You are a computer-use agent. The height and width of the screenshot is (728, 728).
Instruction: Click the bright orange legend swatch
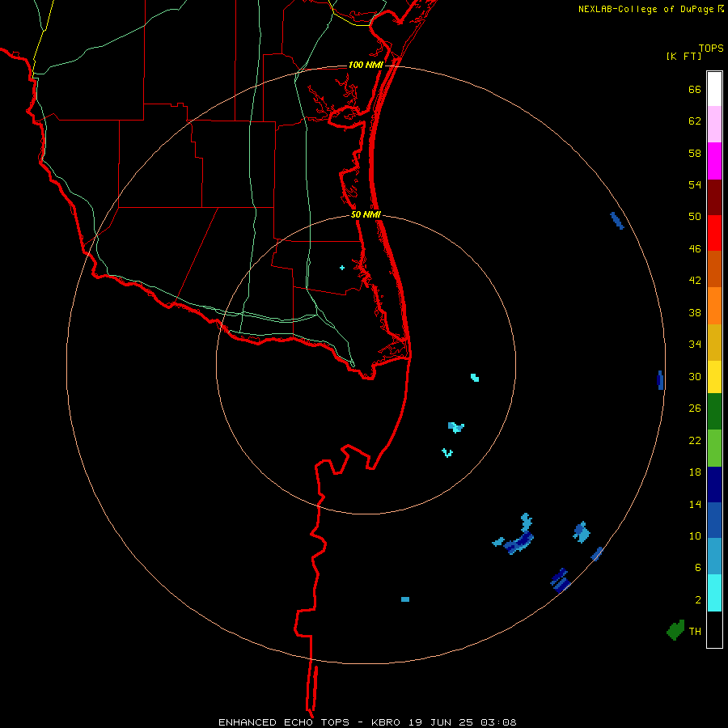pos(714,306)
